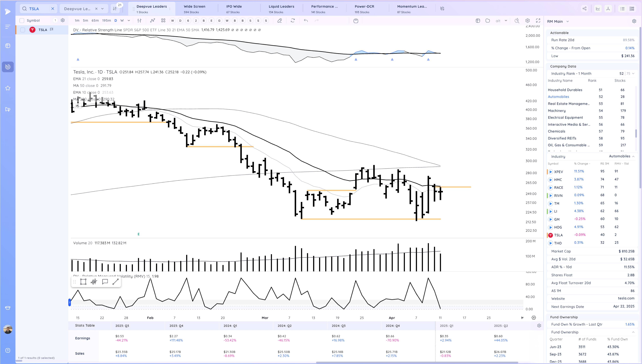Open the indicators icon in toolbar

[x=152, y=21]
